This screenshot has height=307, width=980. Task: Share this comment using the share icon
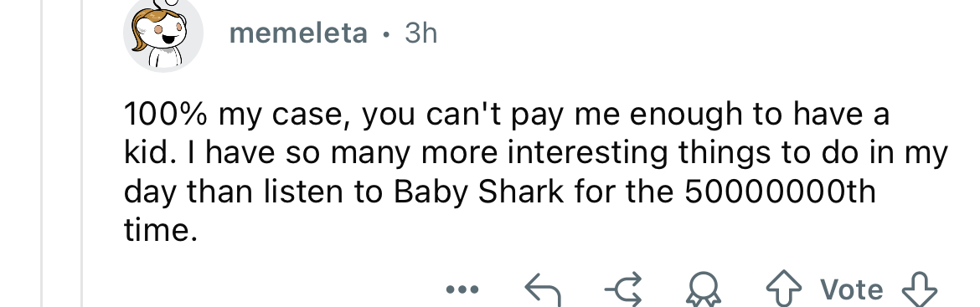coord(623,290)
